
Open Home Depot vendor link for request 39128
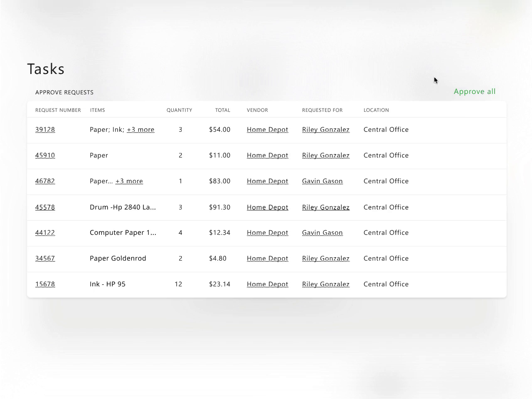click(268, 129)
